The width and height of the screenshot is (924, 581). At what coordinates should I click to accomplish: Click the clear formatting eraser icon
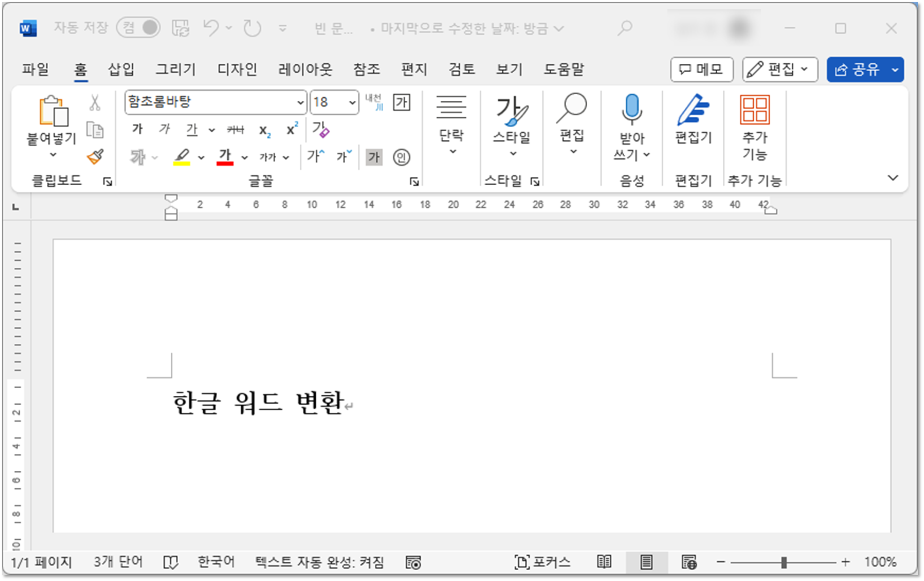(321, 129)
